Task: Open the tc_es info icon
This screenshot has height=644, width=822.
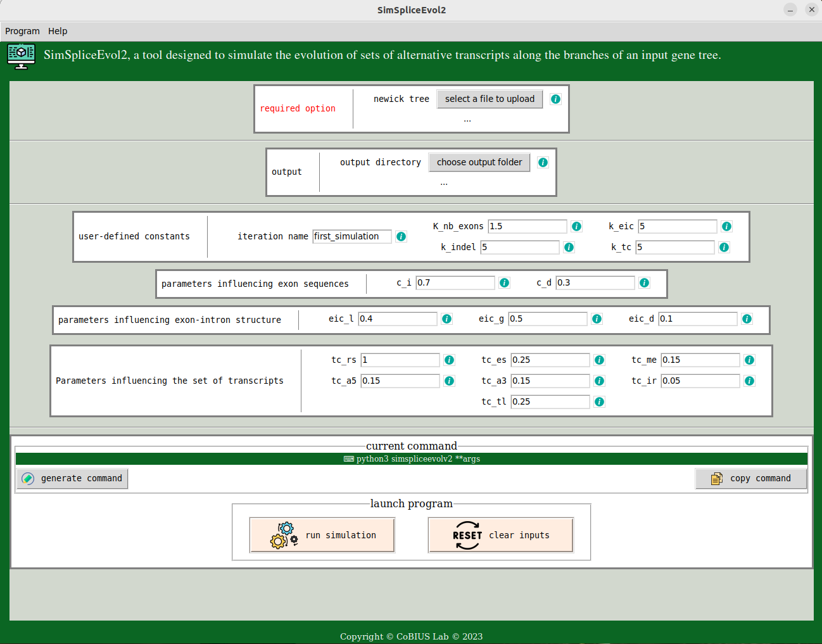Action: tap(599, 360)
